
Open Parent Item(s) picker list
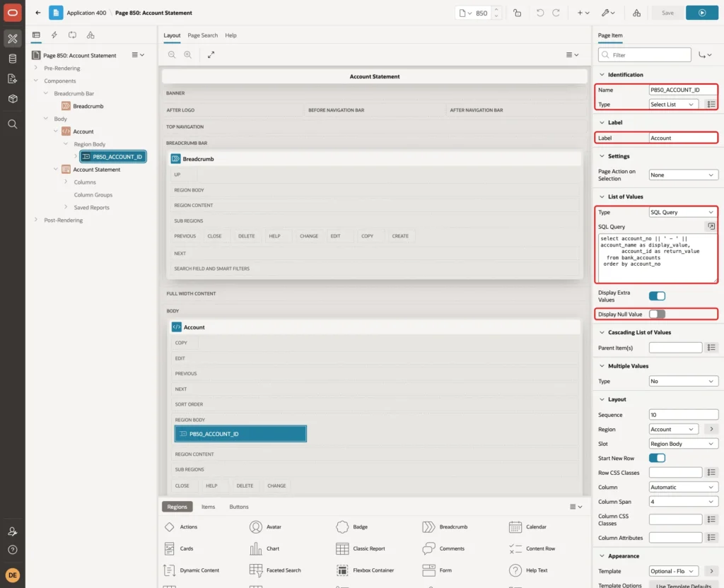pyautogui.click(x=711, y=348)
